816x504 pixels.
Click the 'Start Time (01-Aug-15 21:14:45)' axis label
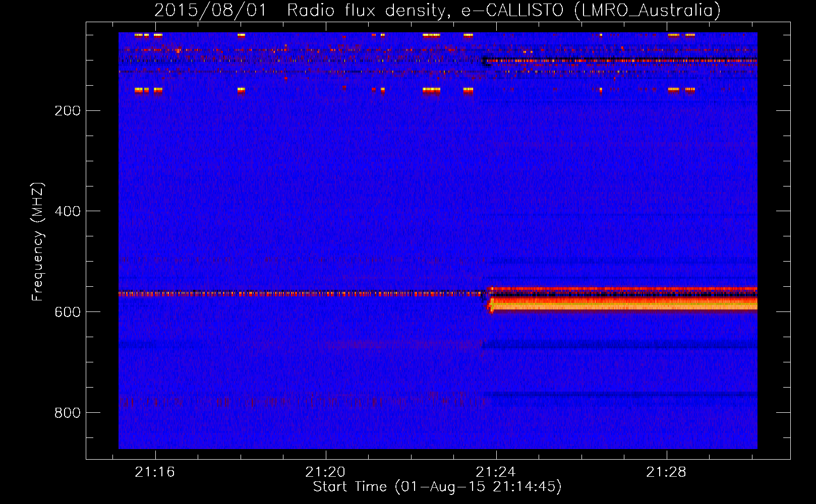click(x=437, y=487)
